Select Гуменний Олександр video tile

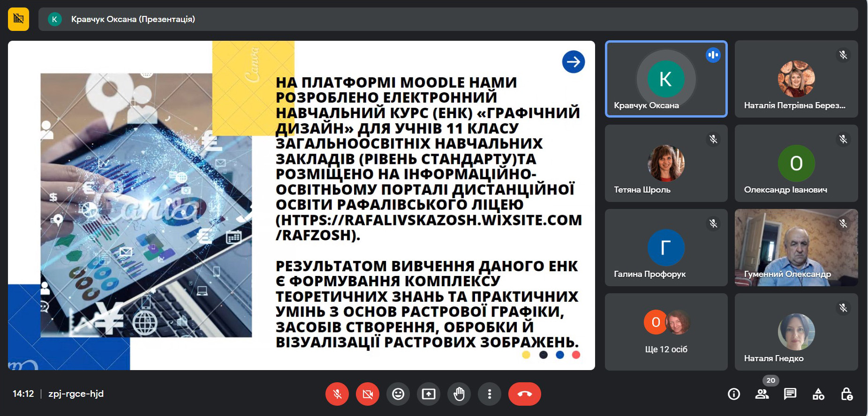[x=796, y=247]
